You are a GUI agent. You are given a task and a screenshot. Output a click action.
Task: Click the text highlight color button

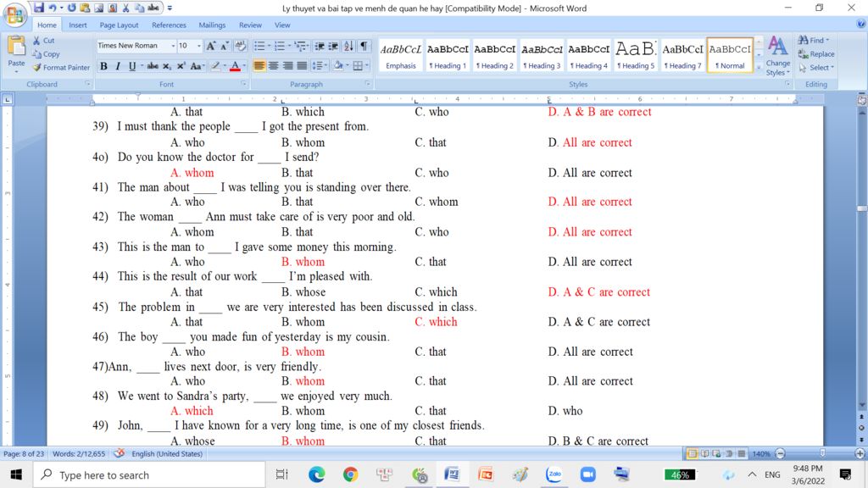click(215, 66)
